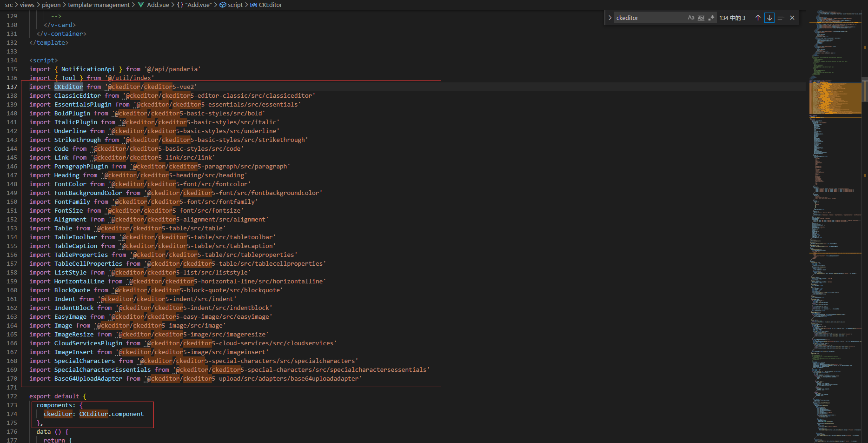Click 'ClassicEditor' import name
Viewport: 868px width, 443px height.
(78, 95)
